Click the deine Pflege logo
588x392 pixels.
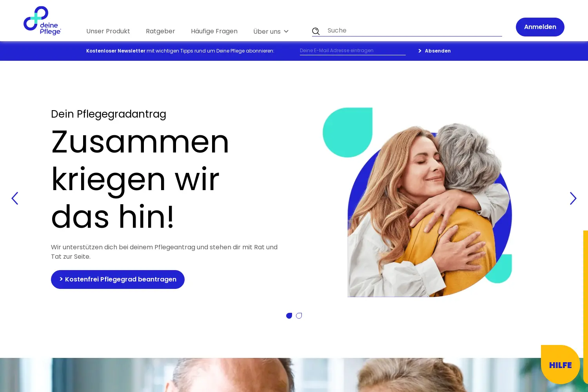[x=42, y=21]
